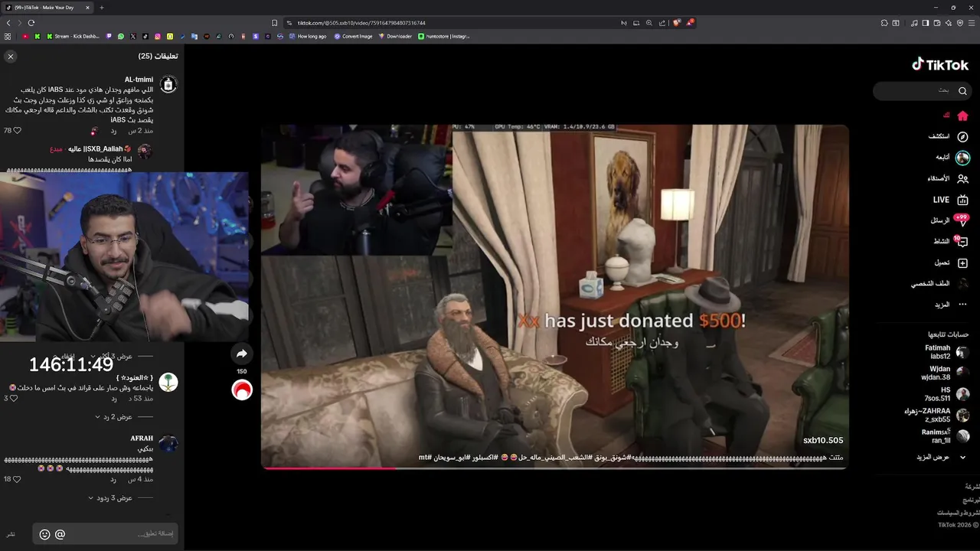Click the tiktok.com URL in address bar
980x551 pixels.
pyautogui.click(x=361, y=23)
